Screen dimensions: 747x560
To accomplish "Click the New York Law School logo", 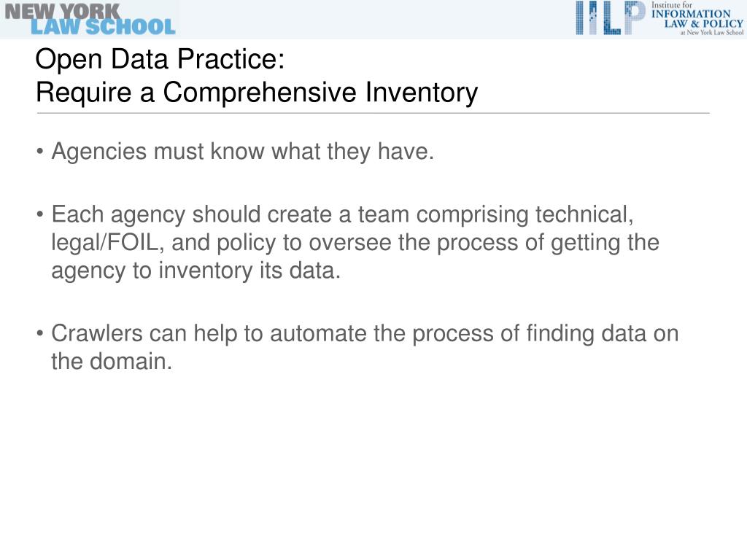I will coord(90,19).
